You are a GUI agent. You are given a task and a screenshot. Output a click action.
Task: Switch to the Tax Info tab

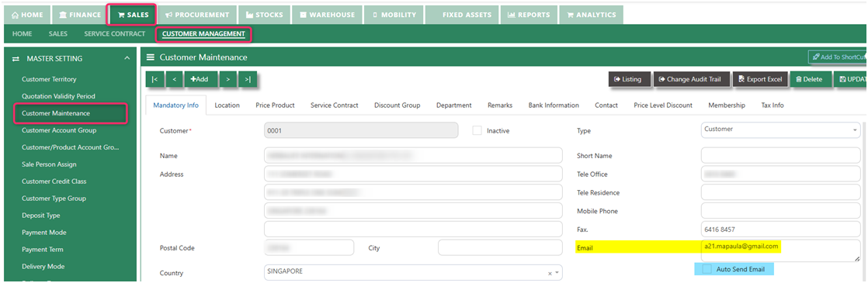pos(773,105)
